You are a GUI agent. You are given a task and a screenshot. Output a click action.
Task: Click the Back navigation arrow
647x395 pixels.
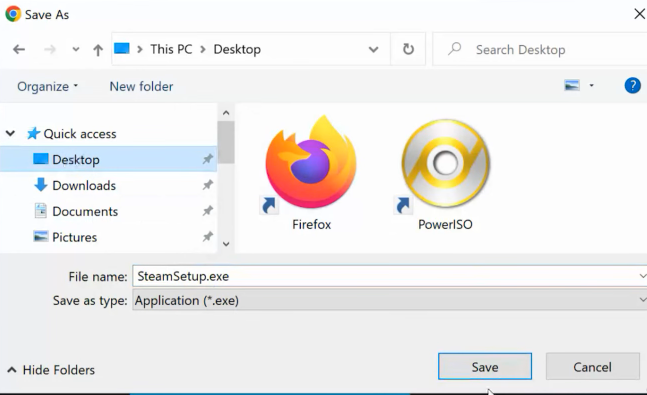(19, 50)
